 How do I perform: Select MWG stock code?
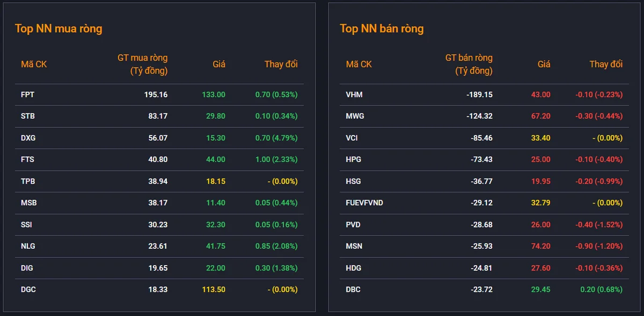(355, 116)
